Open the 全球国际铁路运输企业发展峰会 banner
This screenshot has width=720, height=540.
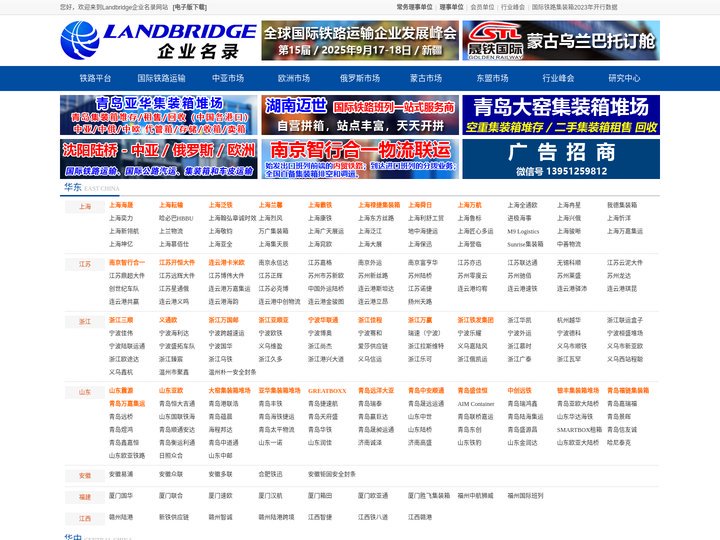point(360,40)
